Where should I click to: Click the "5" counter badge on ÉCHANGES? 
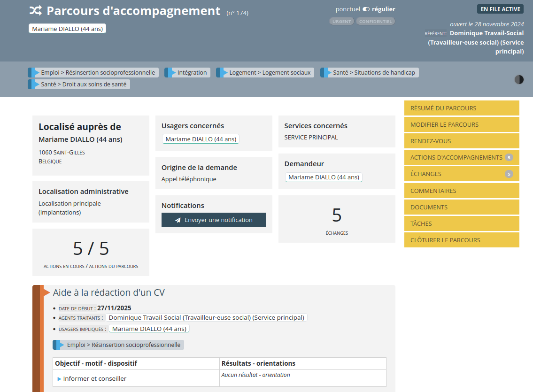[x=509, y=174]
